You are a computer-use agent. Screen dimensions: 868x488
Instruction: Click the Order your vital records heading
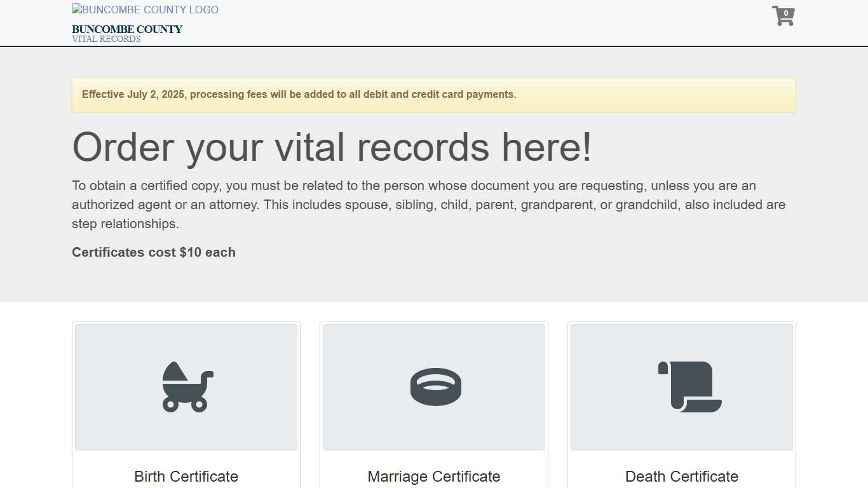(333, 147)
